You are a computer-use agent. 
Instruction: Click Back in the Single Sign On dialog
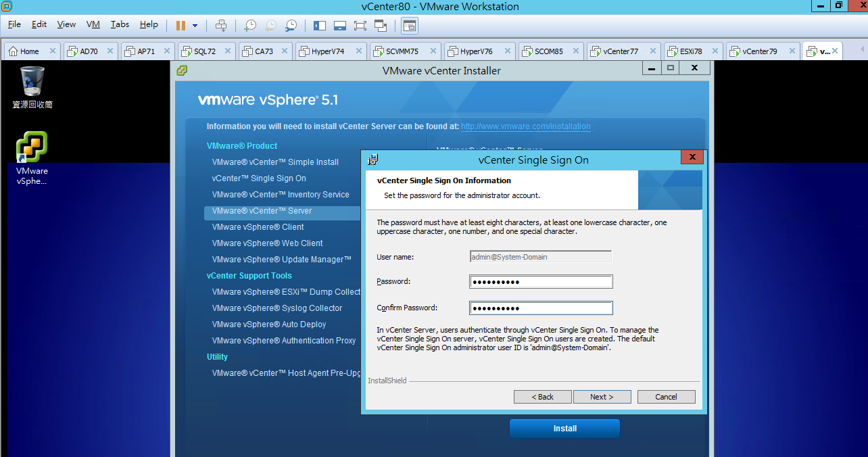click(x=542, y=397)
